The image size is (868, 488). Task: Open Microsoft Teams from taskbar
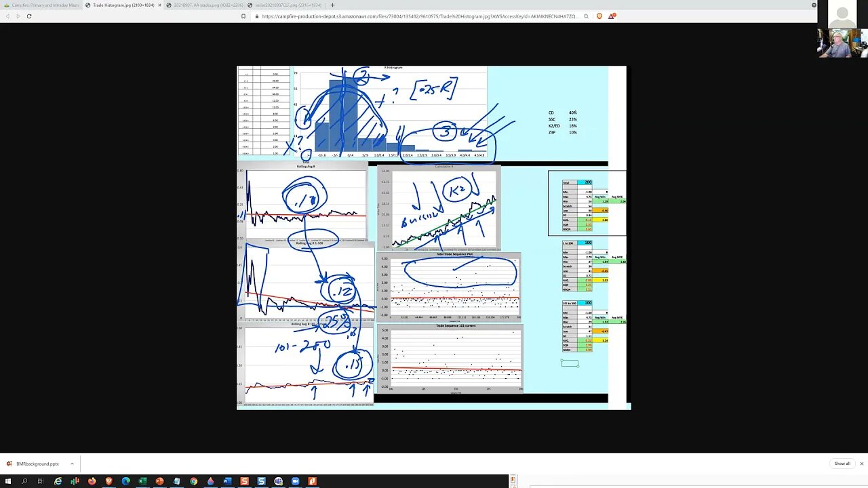click(279, 481)
